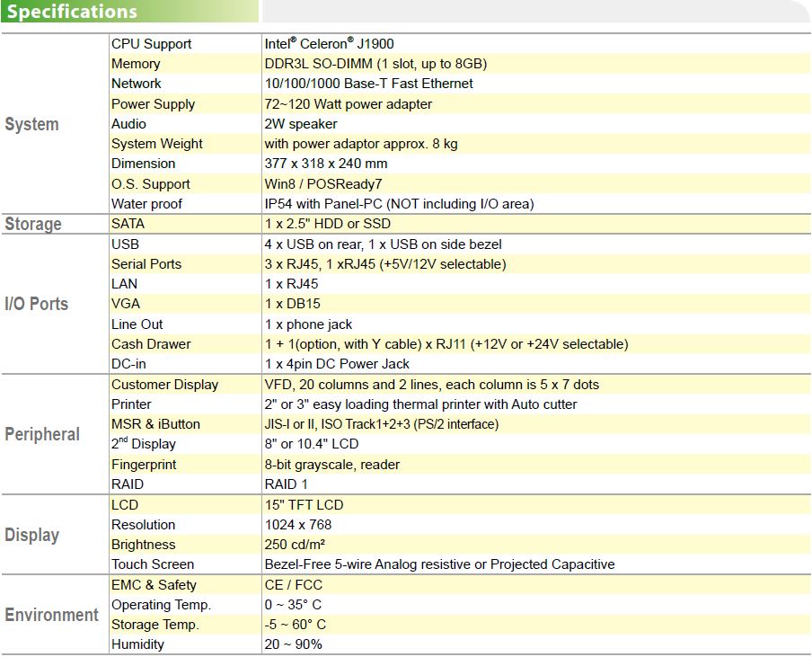Select JIS-I or II ISO Track value

[382, 424]
